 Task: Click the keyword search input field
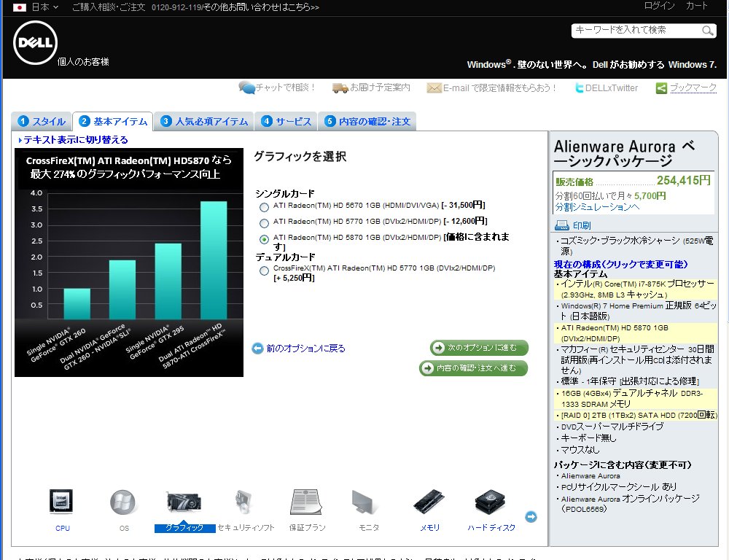coord(637,31)
